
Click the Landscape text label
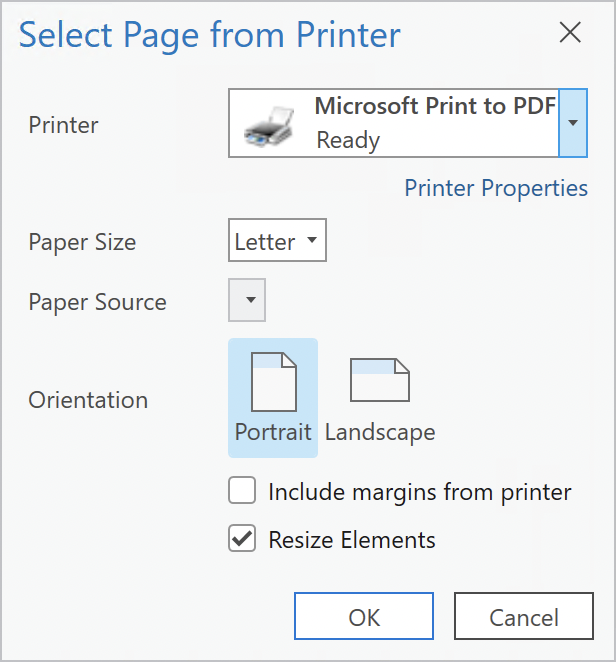click(x=380, y=433)
